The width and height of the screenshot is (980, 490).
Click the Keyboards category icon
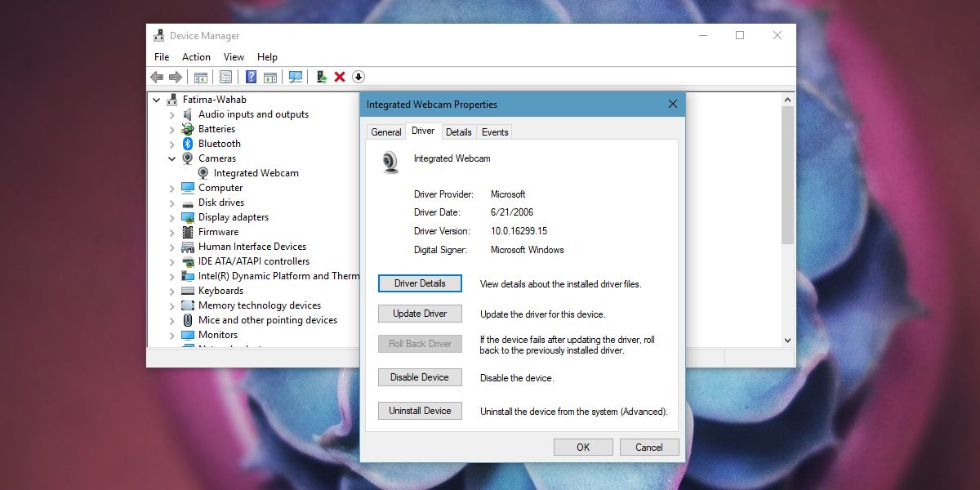tap(188, 291)
